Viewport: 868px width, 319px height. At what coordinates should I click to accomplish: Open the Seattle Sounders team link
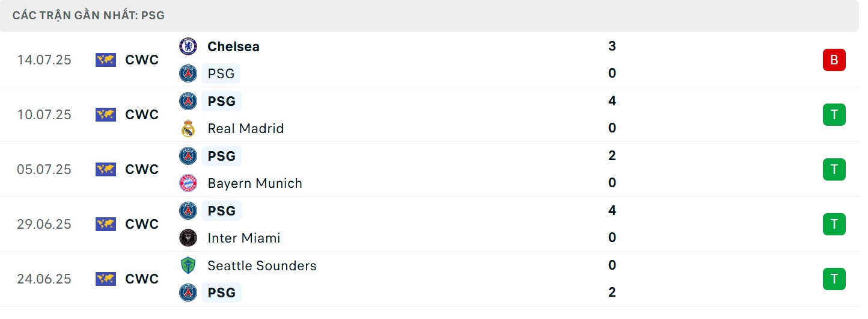pos(261,266)
